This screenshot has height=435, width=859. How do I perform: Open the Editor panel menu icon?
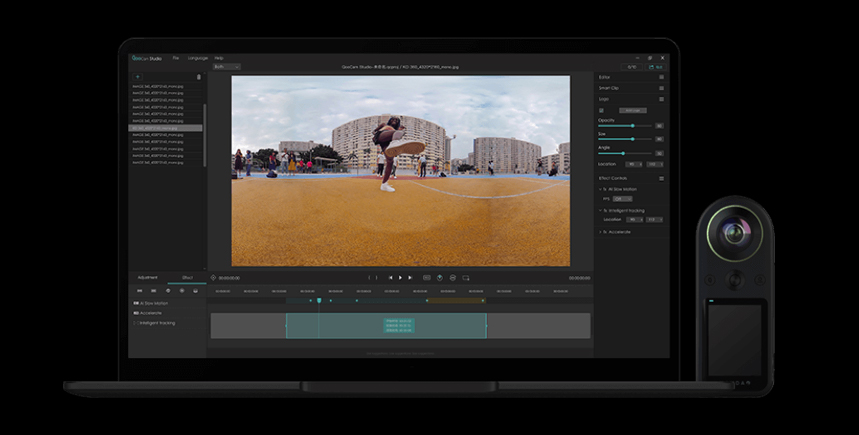(x=661, y=77)
